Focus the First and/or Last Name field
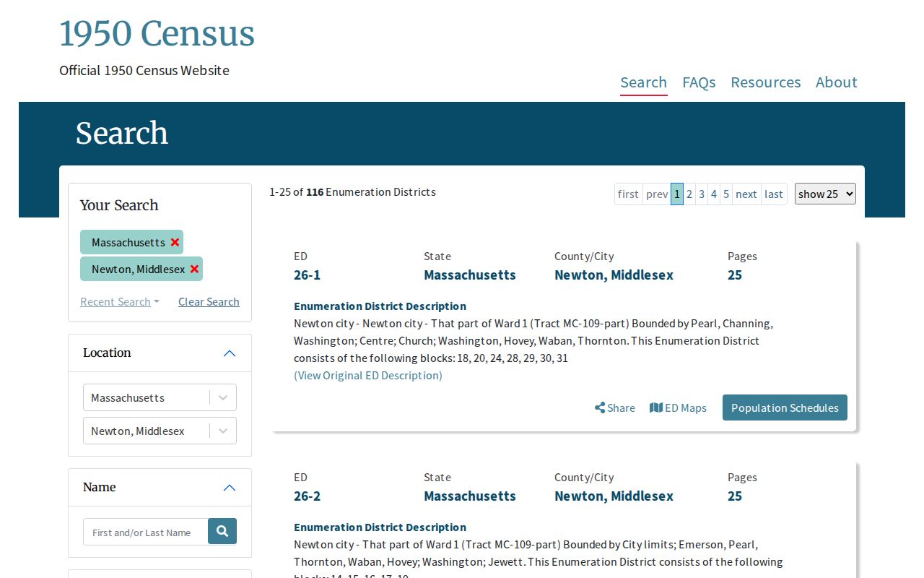This screenshot has width=924, height=578. point(146,532)
